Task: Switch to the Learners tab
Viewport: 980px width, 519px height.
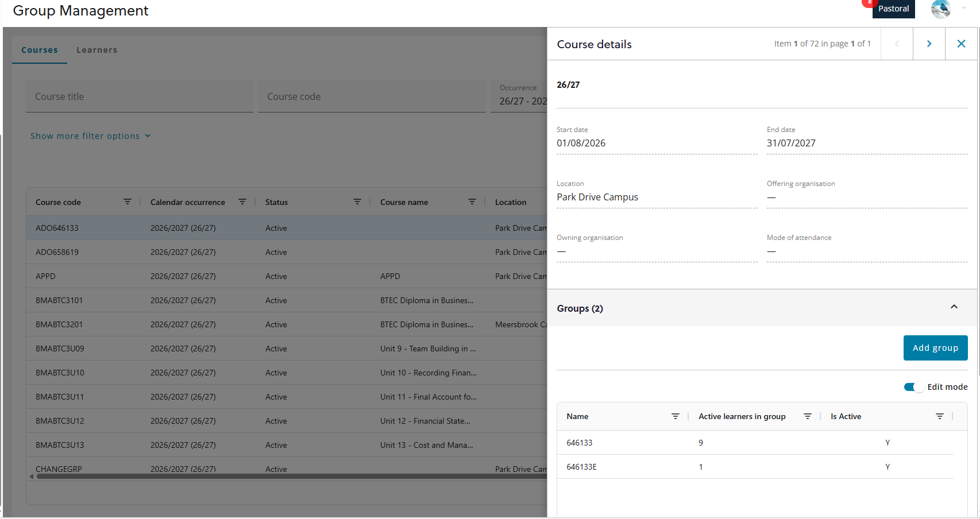Action: (x=97, y=50)
